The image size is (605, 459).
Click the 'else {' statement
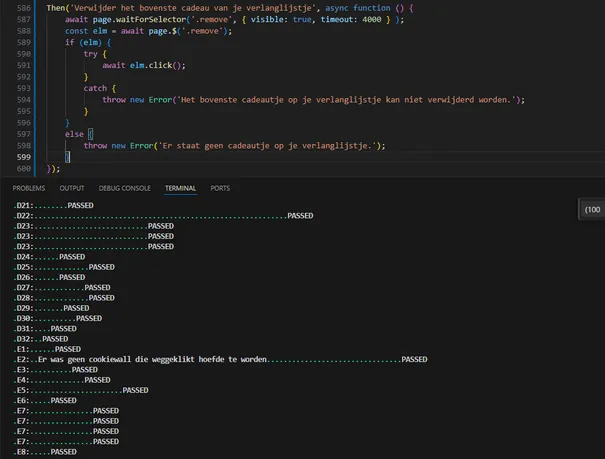click(79, 134)
